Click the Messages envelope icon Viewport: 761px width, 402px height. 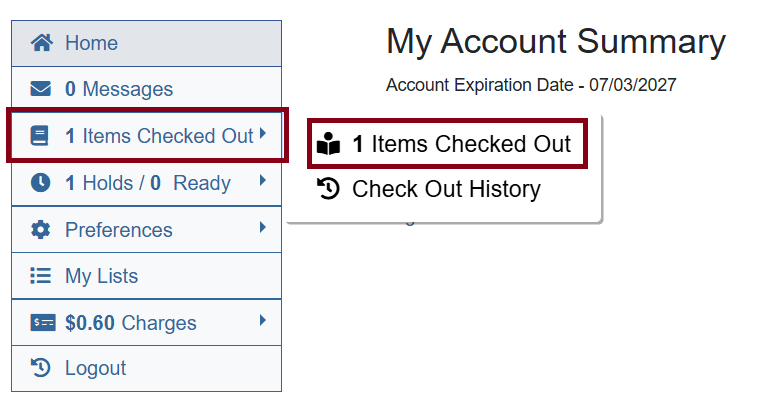pyautogui.click(x=41, y=89)
